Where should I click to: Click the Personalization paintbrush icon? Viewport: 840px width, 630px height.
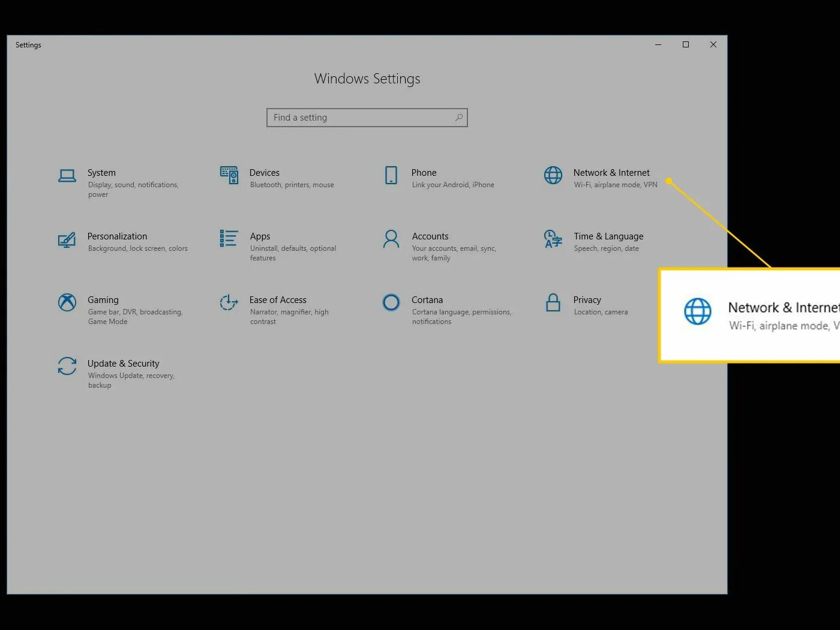67,239
